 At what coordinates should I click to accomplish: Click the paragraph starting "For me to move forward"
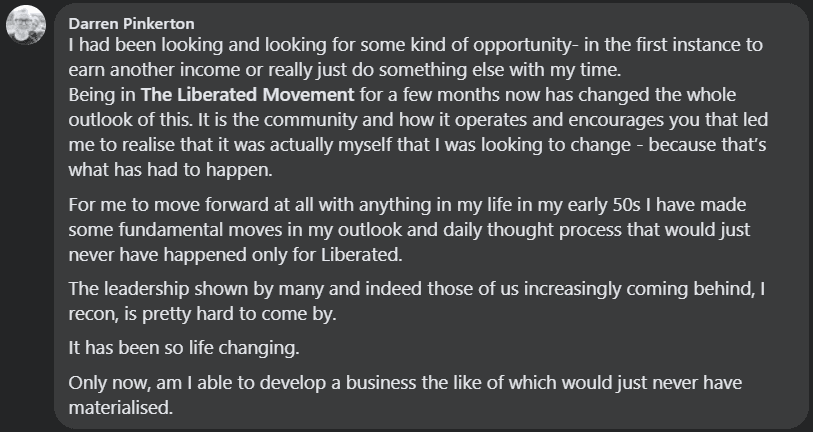coord(400,229)
